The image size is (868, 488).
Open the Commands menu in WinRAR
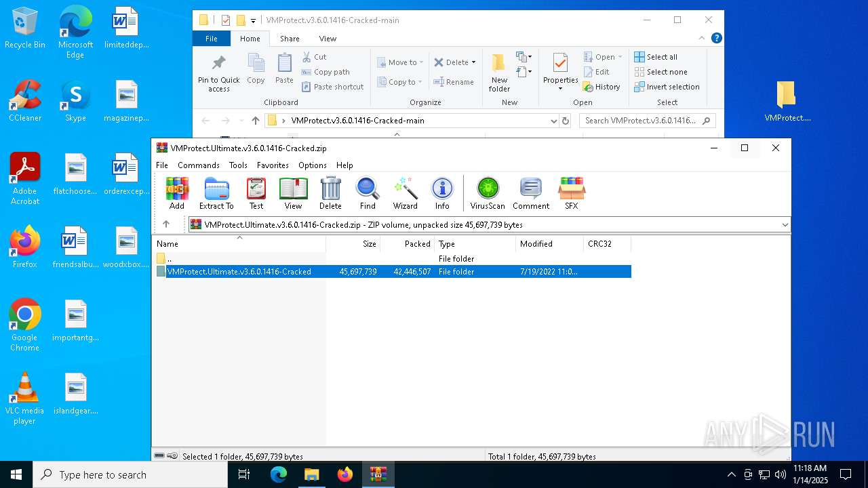tap(199, 165)
